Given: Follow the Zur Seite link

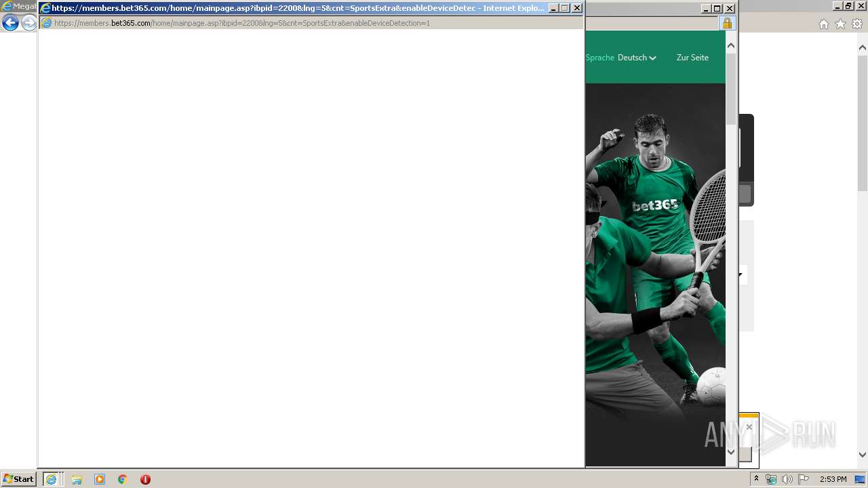Looking at the screenshot, I should (692, 58).
